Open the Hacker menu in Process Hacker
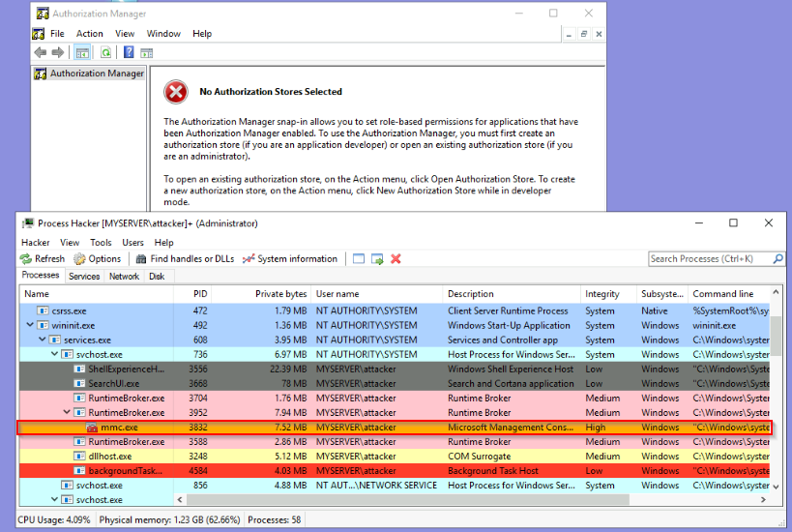 (36, 243)
